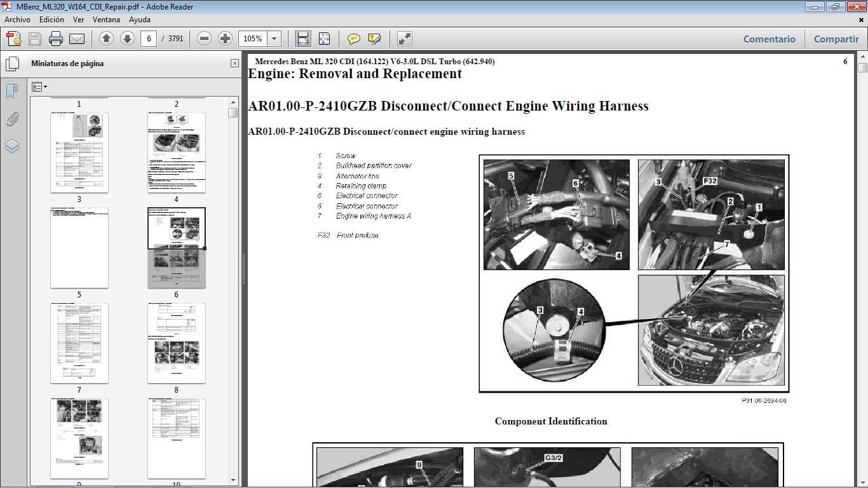Open the Compartir pane
Screen dimensions: 868x488
[836, 39]
